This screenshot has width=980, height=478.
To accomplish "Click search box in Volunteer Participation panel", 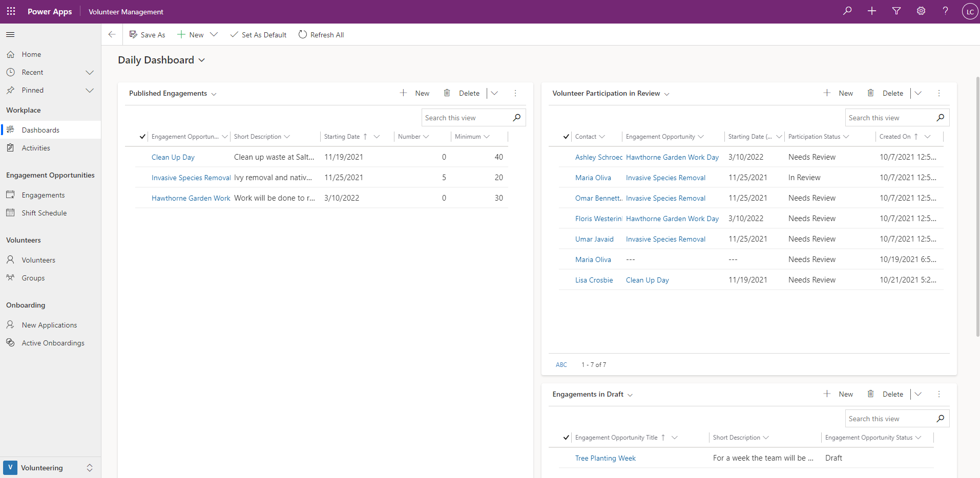I will coord(890,118).
